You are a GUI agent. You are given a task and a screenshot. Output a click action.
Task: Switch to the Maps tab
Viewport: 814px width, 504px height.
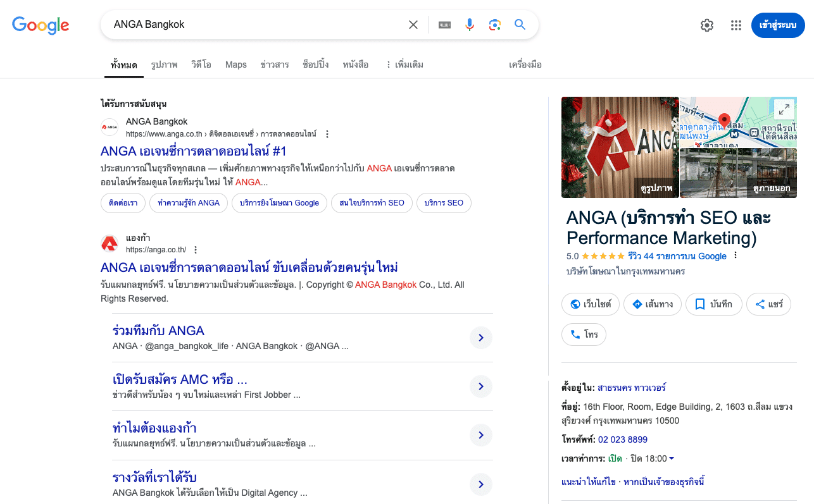(x=235, y=64)
